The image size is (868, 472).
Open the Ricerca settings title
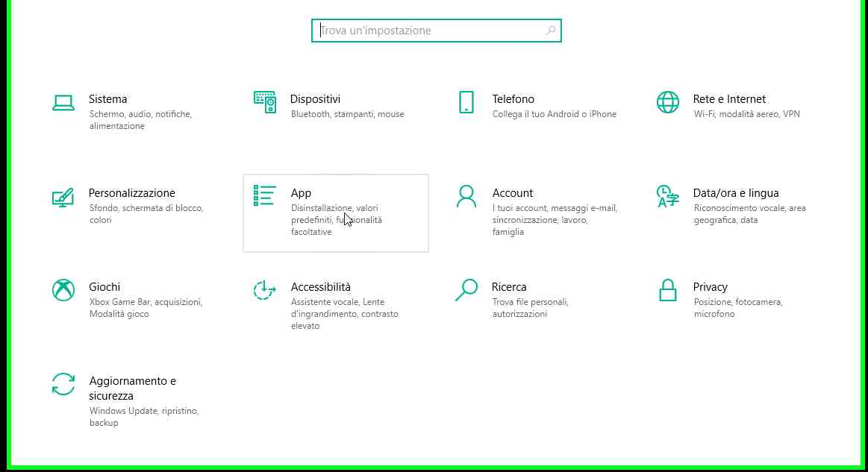click(509, 287)
